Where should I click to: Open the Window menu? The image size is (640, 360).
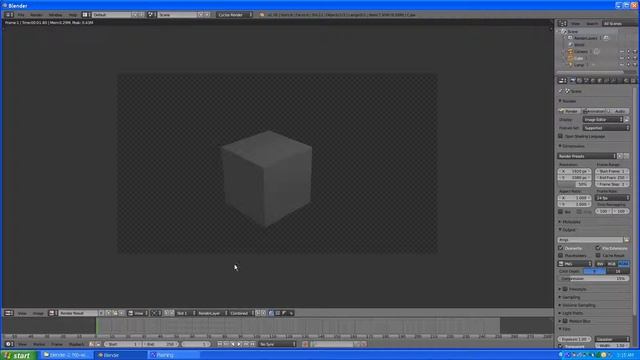56,15
